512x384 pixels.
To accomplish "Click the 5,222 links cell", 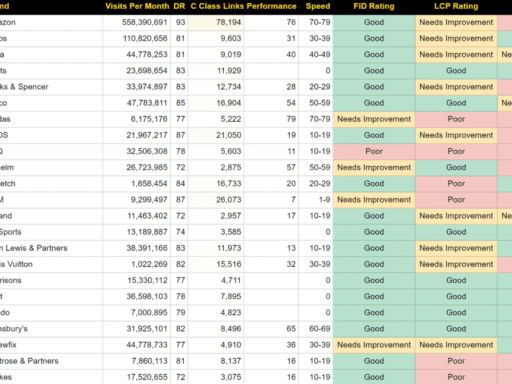I will pyautogui.click(x=216, y=119).
